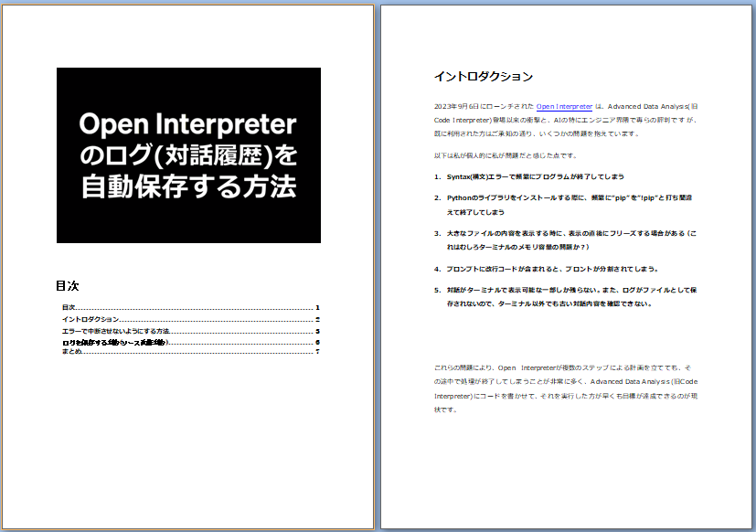Viewport: 756px width, 532px height.
Task: Click the paragraph starting "2023年9月6日"
Action: tap(566, 120)
